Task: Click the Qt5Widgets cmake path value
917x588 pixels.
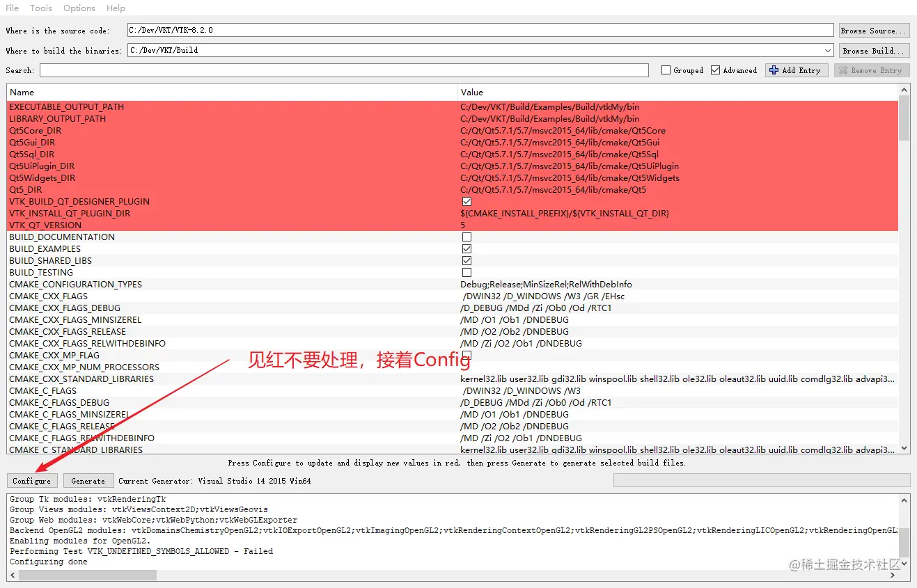Action: (x=570, y=178)
